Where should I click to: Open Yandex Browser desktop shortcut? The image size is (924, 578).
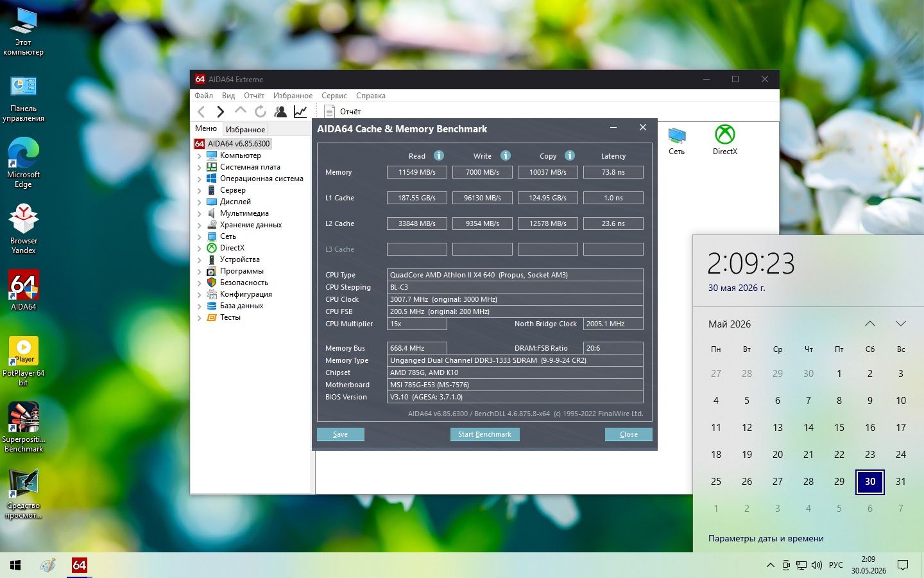pos(24,229)
